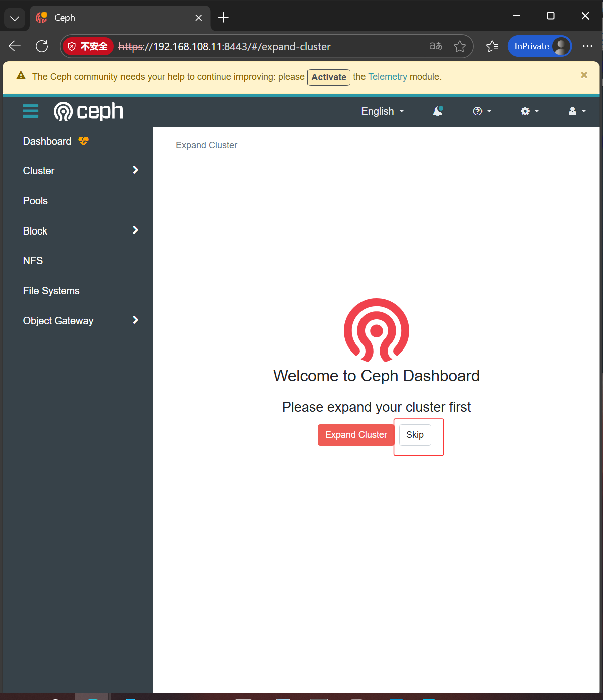Click the browser back arrow
603x700 pixels.
point(15,46)
